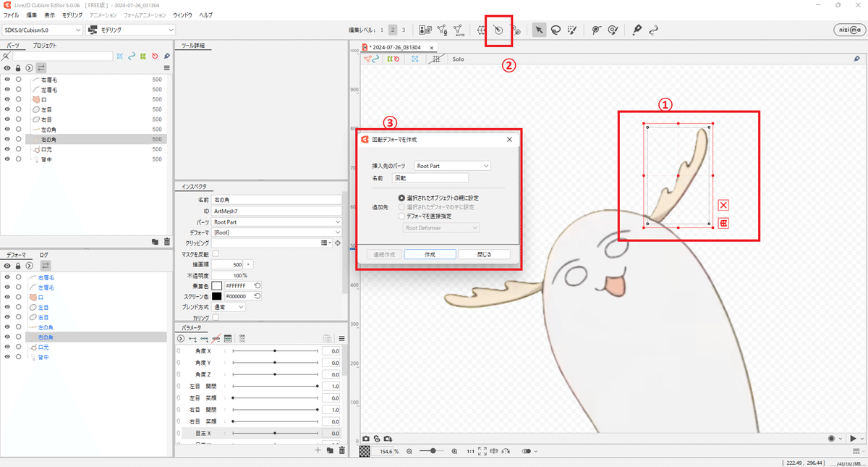Select the Arrow selection tool
Viewport: 868px width, 467px height.
pyautogui.click(x=538, y=30)
